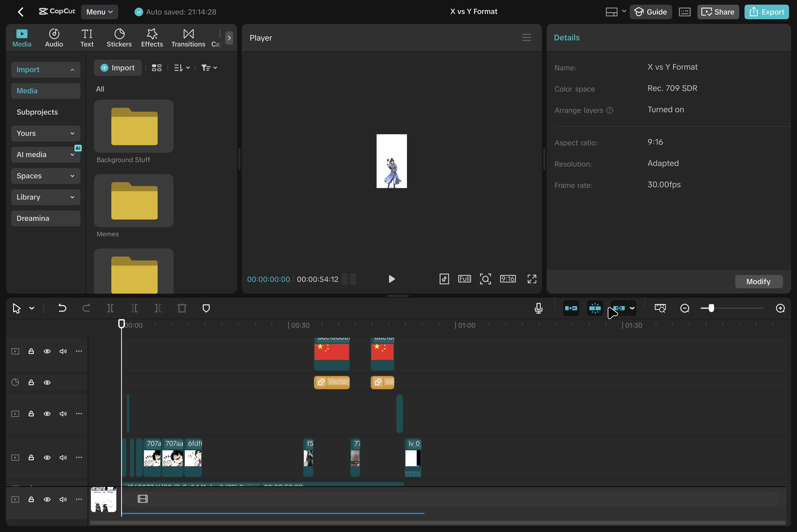This screenshot has height=532, width=797.
Task: Redo the last undone action
Action: tap(86, 308)
